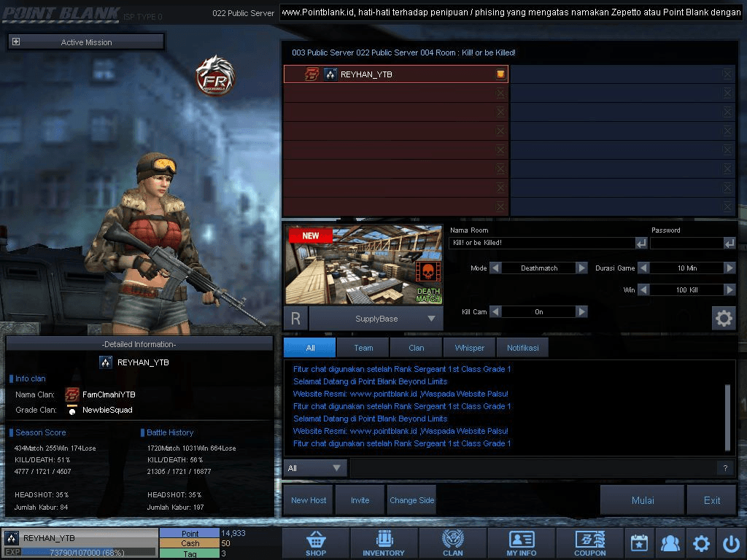Click the New Host button
Screen dimensions: 747x560
(309, 500)
